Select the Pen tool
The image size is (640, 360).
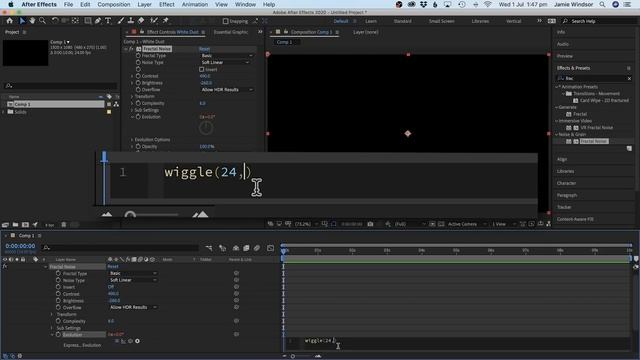click(x=98, y=20)
